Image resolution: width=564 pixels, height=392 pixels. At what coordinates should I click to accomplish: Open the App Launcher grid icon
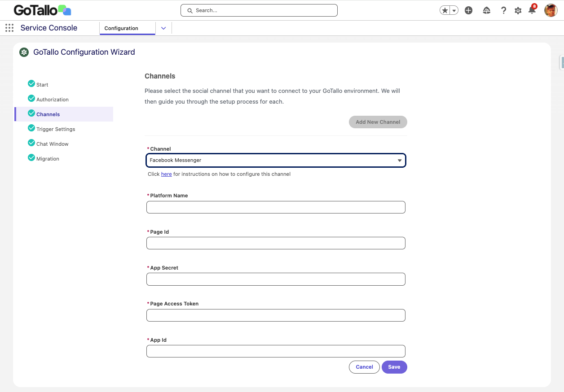[9, 28]
